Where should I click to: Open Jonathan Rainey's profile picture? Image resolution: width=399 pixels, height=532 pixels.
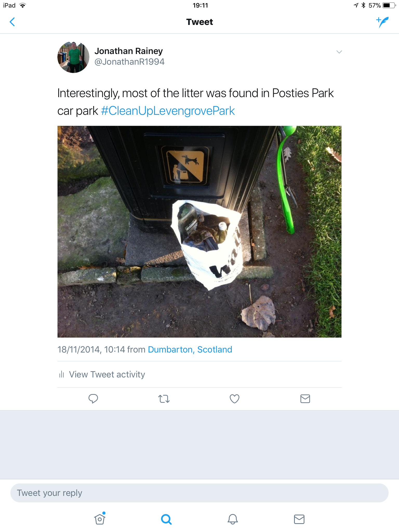[x=73, y=57]
